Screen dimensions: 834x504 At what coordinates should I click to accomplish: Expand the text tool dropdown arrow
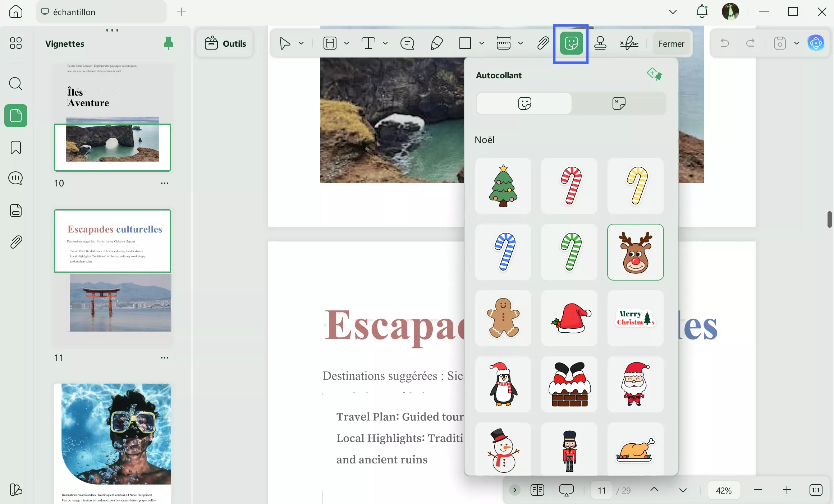[x=385, y=43]
